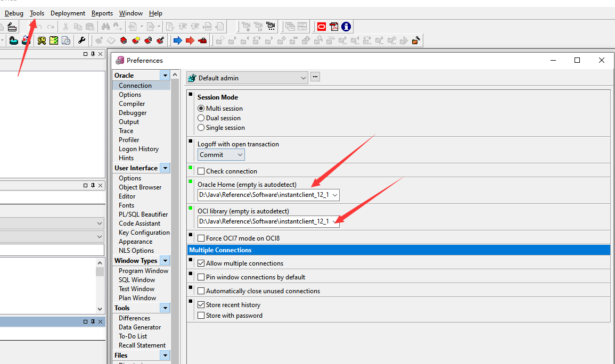Enable Pin window connections by default

[201, 277]
